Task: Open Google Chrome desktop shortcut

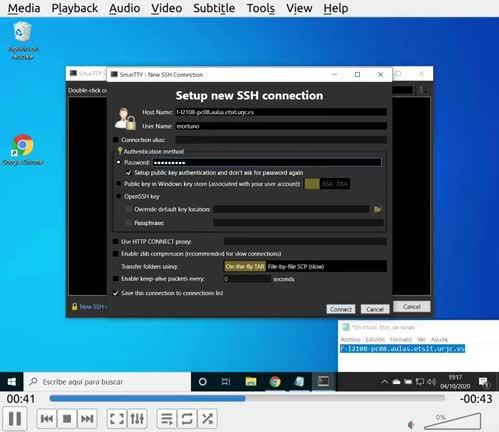Action: (x=22, y=150)
